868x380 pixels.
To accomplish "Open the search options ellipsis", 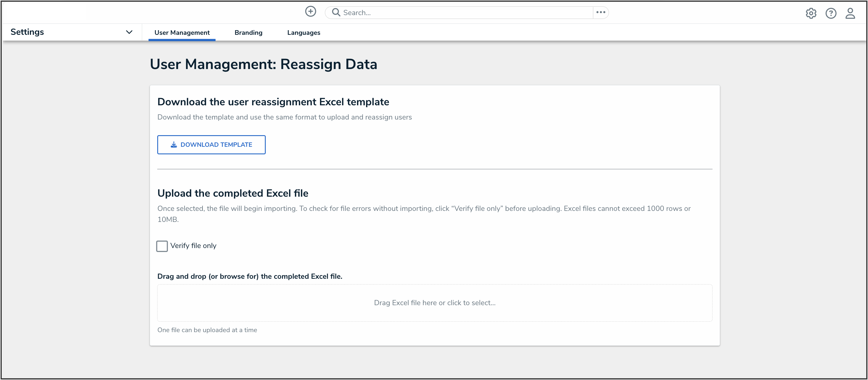I will point(601,12).
